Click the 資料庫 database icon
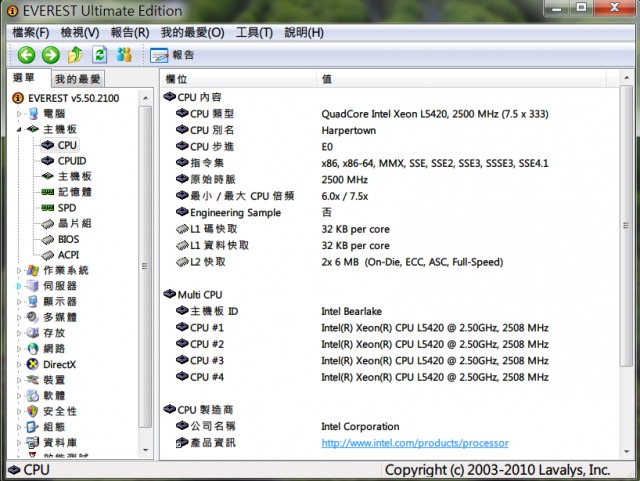The width and height of the screenshot is (640, 481). 33,443
